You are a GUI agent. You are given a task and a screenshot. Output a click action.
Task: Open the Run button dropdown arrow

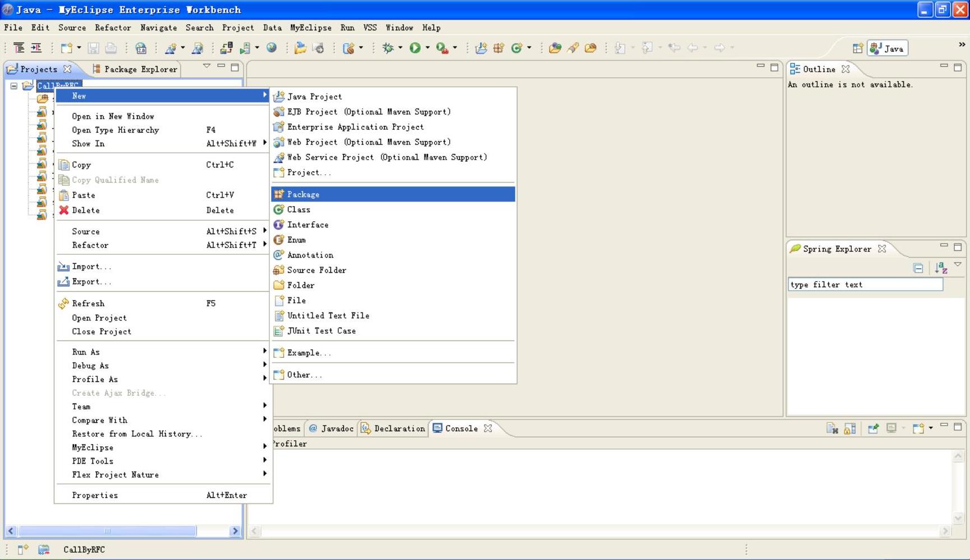[427, 48]
